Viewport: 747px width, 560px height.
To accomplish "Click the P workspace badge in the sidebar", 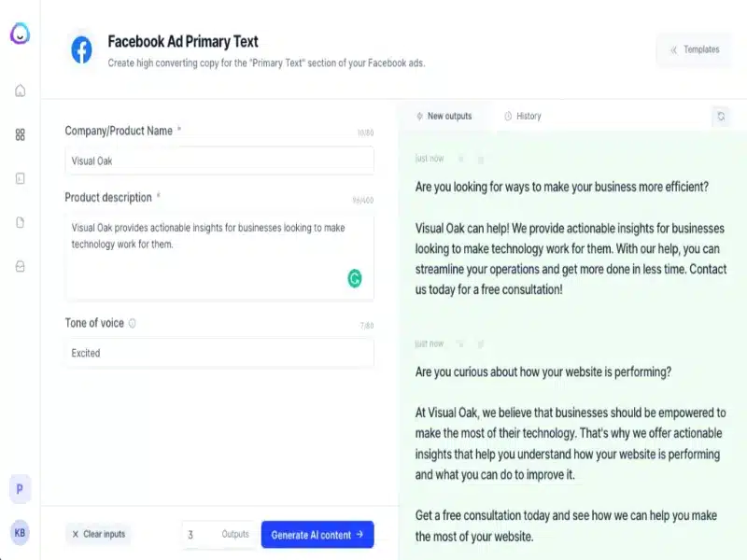I will coord(20,488).
